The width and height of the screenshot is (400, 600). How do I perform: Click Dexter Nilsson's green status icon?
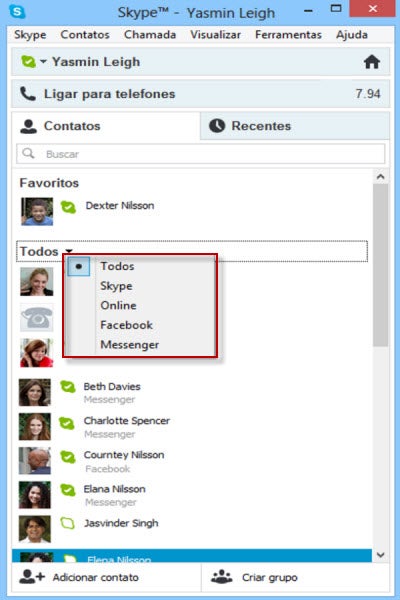tap(68, 207)
